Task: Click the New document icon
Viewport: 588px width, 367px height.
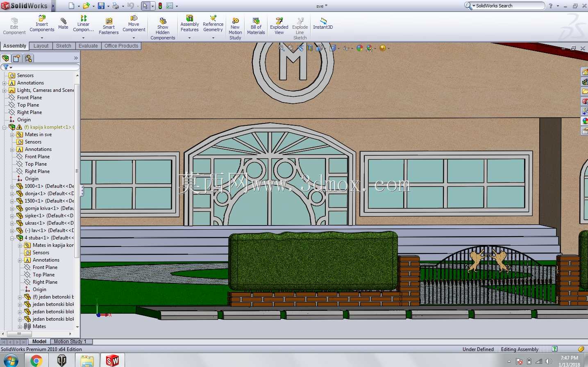Action: [72, 6]
